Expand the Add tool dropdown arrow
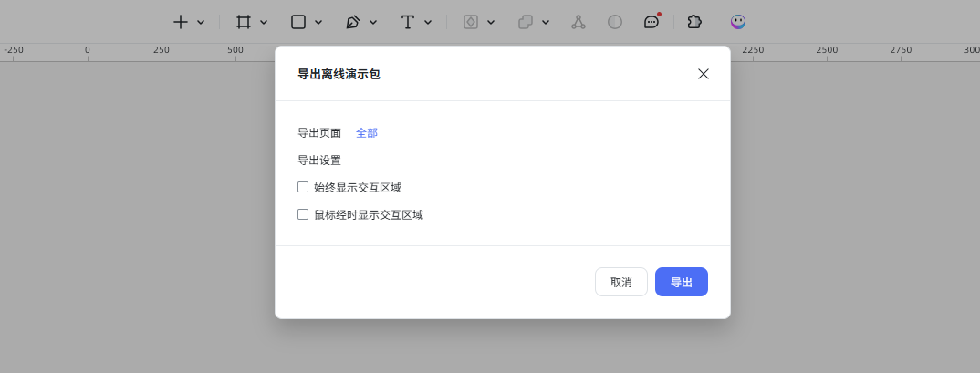Image resolution: width=980 pixels, height=373 pixels. point(201,23)
